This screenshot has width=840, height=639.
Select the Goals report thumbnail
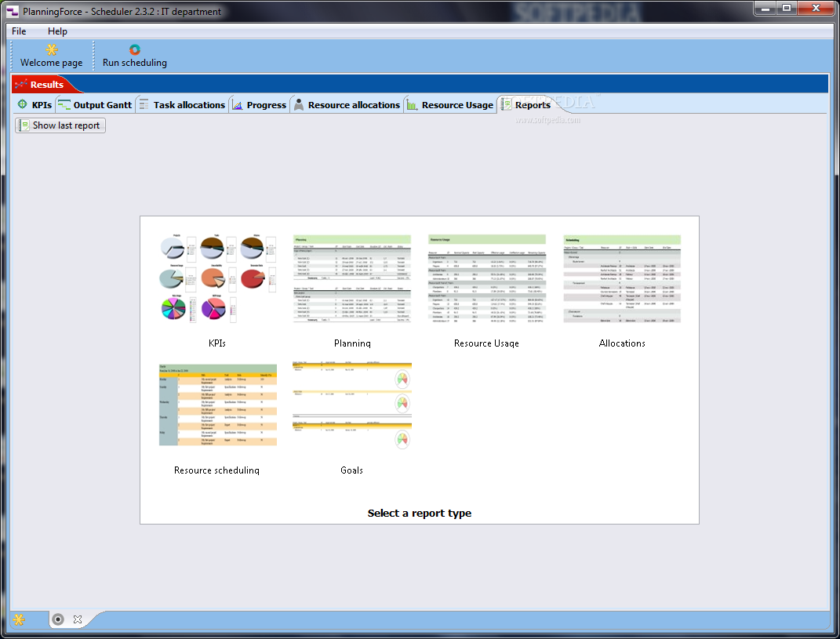[x=352, y=405]
